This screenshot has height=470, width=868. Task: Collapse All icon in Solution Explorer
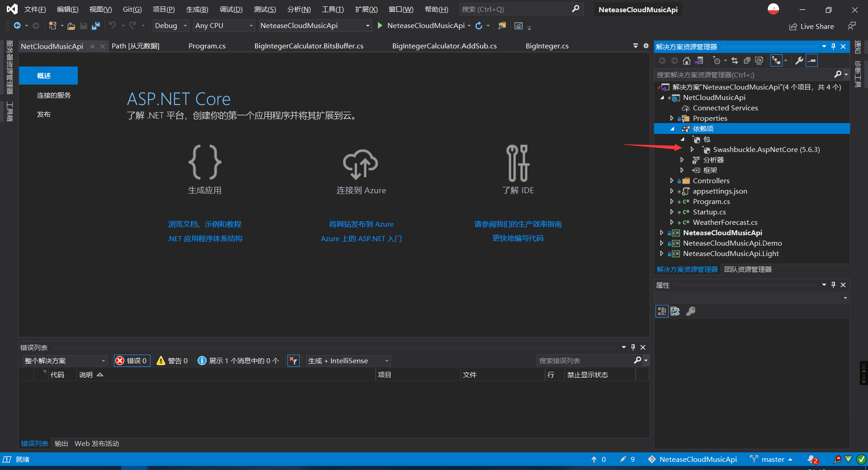click(x=747, y=61)
